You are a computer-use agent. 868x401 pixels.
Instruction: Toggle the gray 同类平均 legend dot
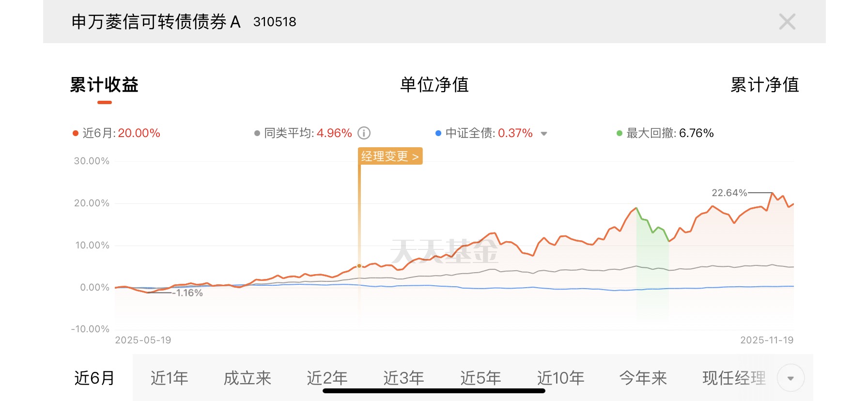257,133
